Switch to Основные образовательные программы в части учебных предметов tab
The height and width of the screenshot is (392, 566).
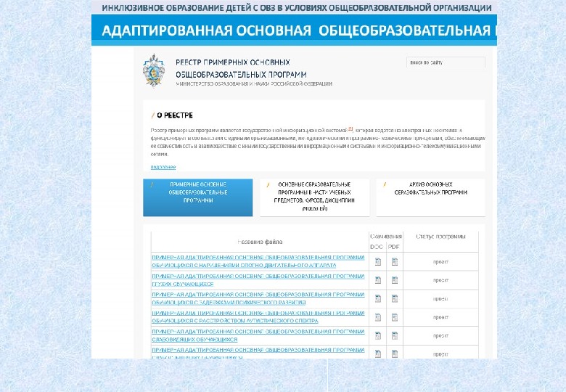pos(314,197)
